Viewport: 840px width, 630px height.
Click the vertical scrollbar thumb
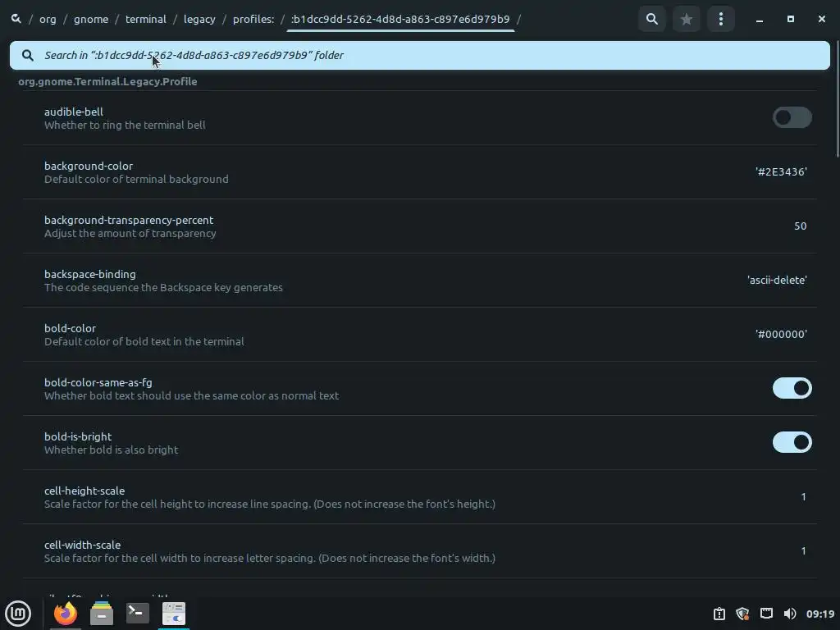(x=836, y=99)
